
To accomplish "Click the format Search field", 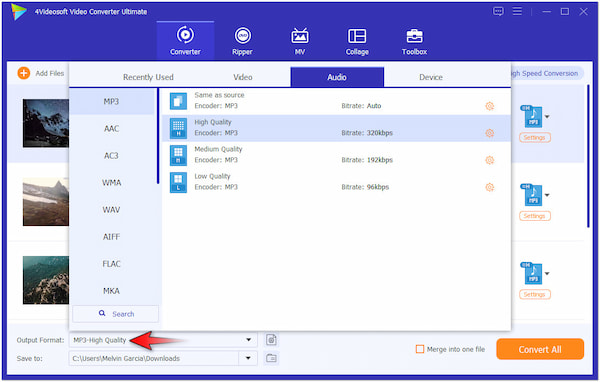I will click(116, 314).
